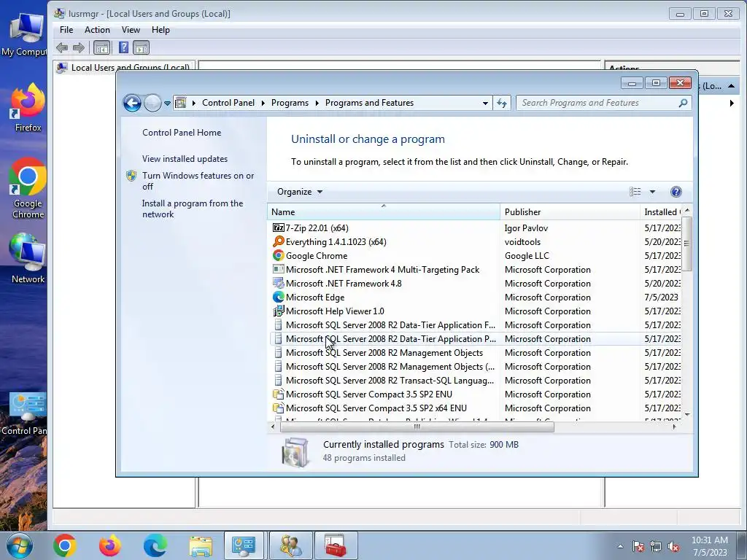The height and width of the screenshot is (560, 747).
Task: Click the Back arrow in Programs and Features
Action: pos(132,103)
